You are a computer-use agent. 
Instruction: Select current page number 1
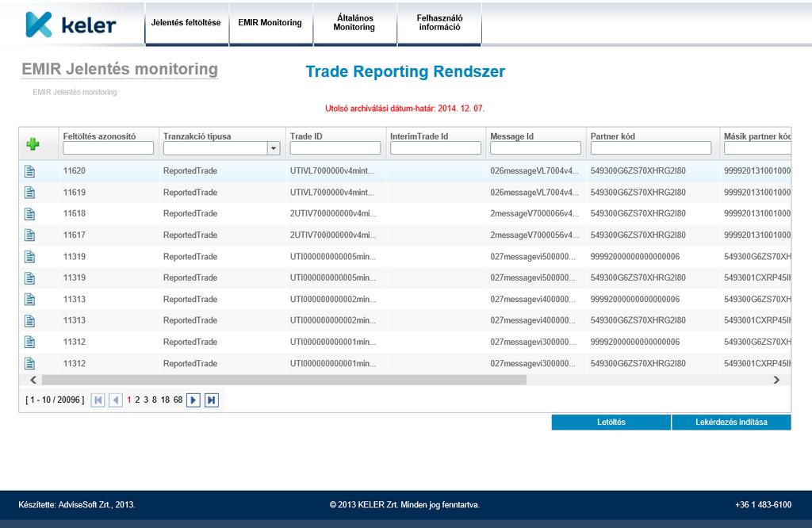(129, 400)
